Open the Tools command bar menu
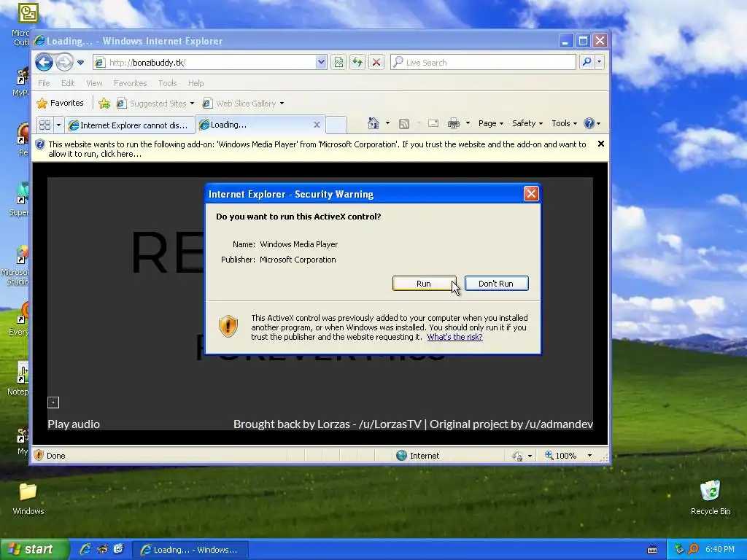 click(x=564, y=123)
